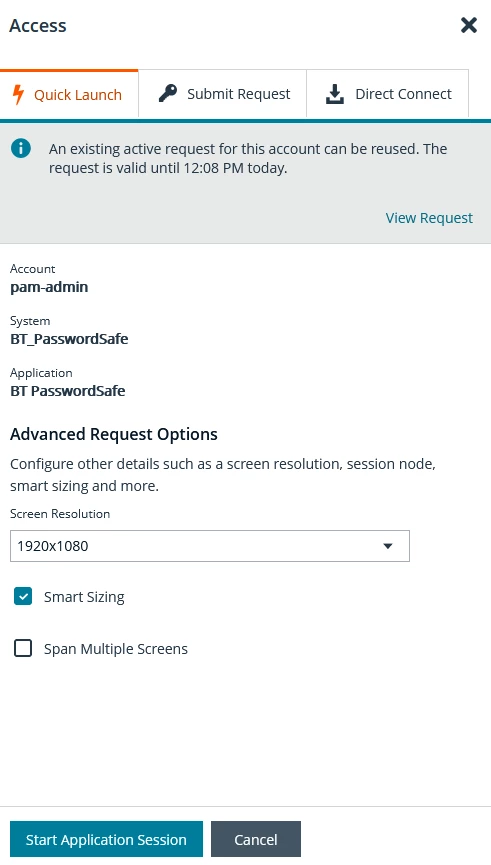Click the lightning bolt Quick Launch icon

(18, 94)
